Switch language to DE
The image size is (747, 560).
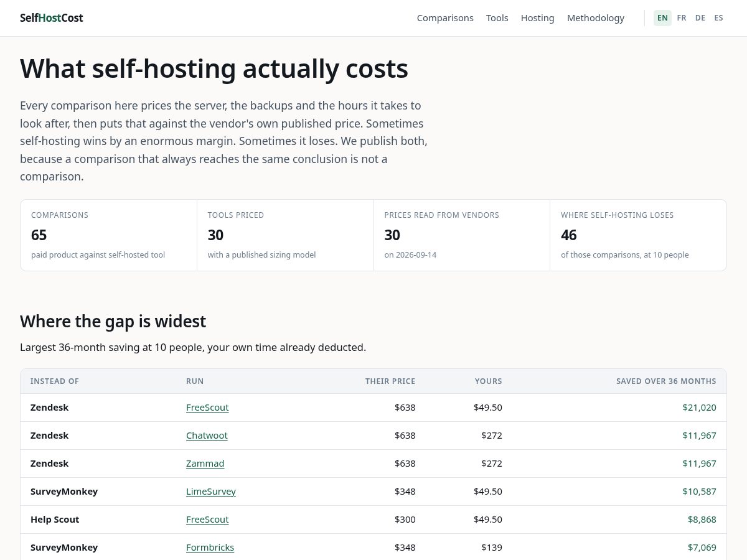click(700, 18)
